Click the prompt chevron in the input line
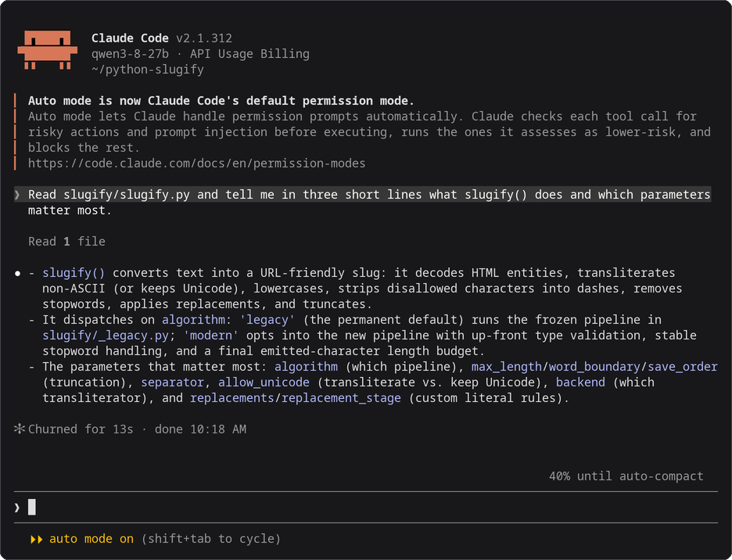The image size is (732, 560). (x=17, y=508)
